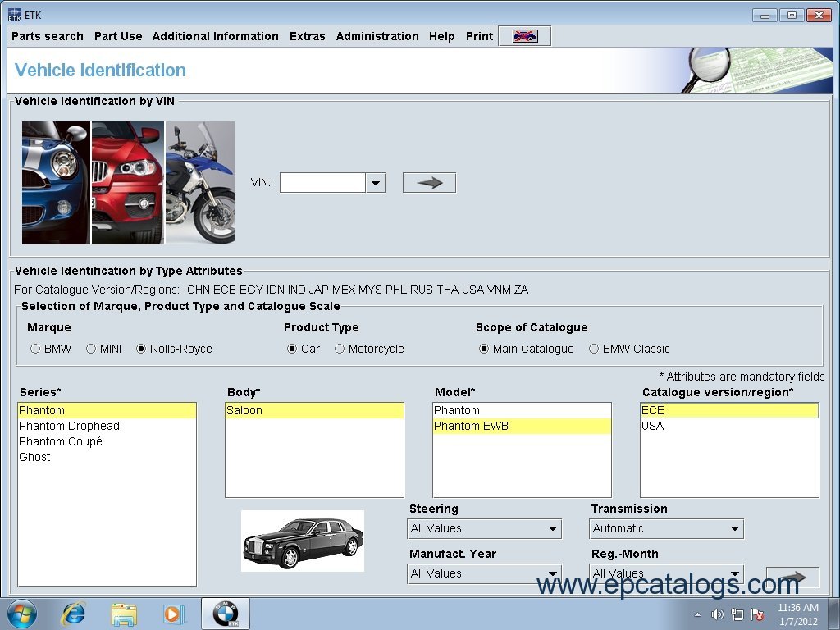Image resolution: width=840 pixels, height=630 pixels.
Task: Click the ETK app icon in title bar
Action: click(15, 15)
